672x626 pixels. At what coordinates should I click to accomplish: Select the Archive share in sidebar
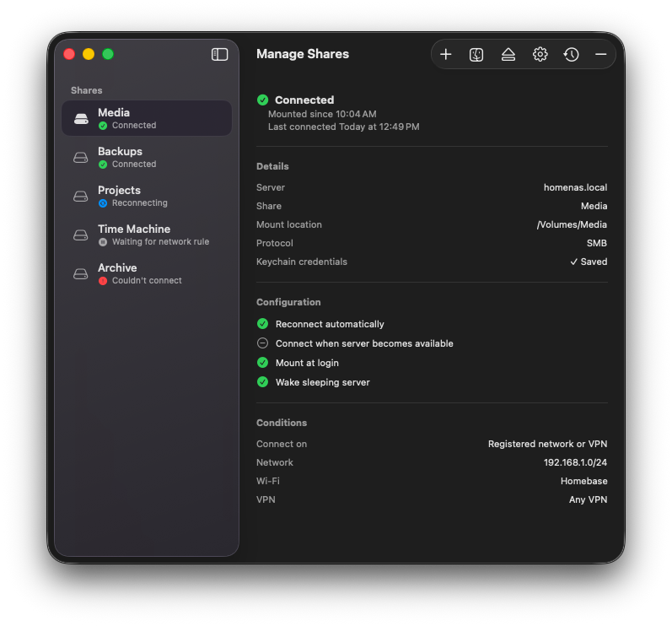coord(147,273)
